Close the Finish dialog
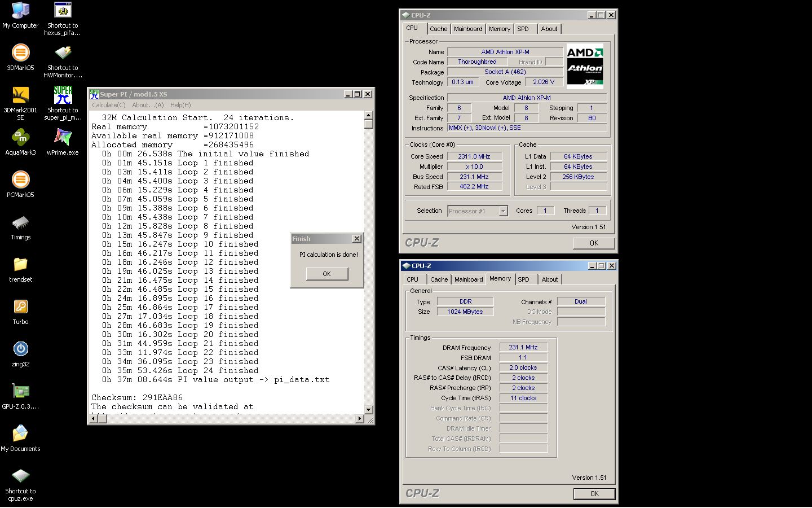The image size is (812, 508). click(x=356, y=239)
